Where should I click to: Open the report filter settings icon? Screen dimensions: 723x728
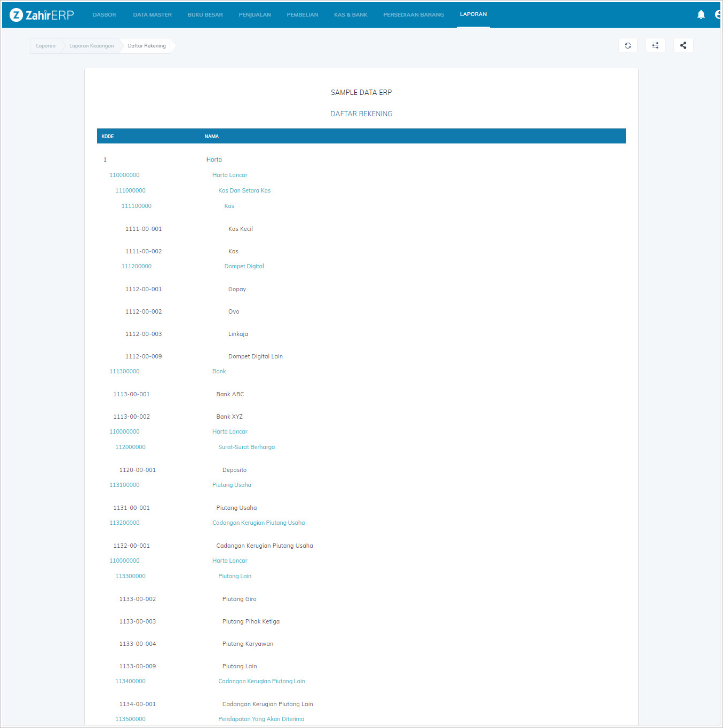(655, 45)
